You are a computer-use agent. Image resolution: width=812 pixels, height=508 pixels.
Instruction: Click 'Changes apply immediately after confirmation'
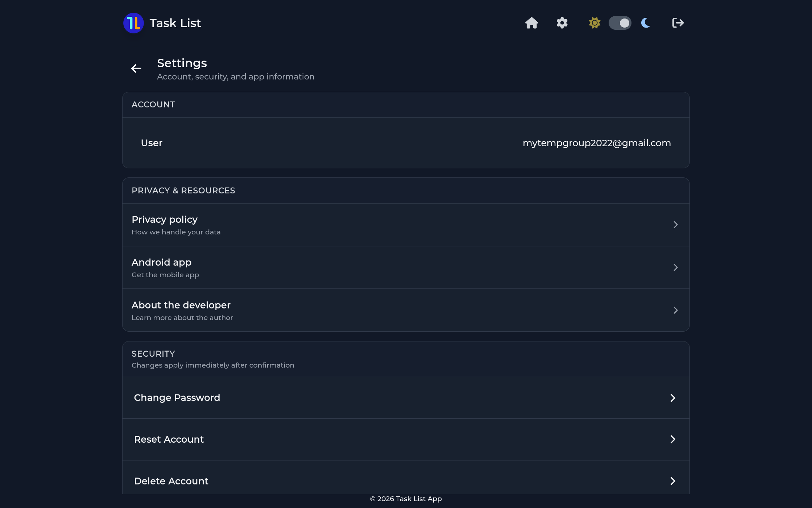(x=213, y=365)
